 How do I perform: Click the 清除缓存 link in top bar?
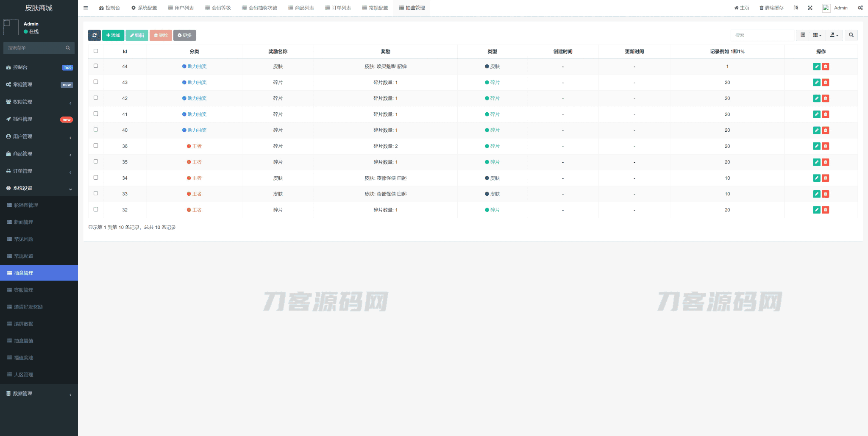coord(771,8)
